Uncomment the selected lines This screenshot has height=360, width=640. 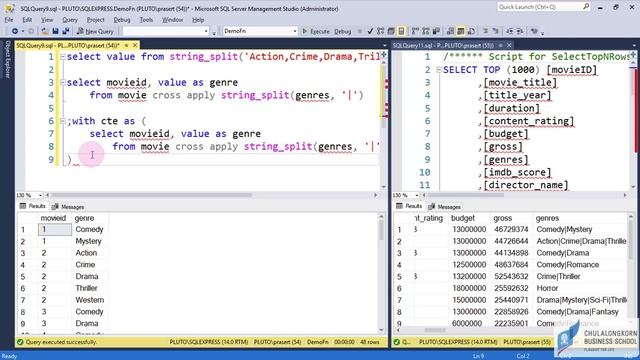click(496, 31)
